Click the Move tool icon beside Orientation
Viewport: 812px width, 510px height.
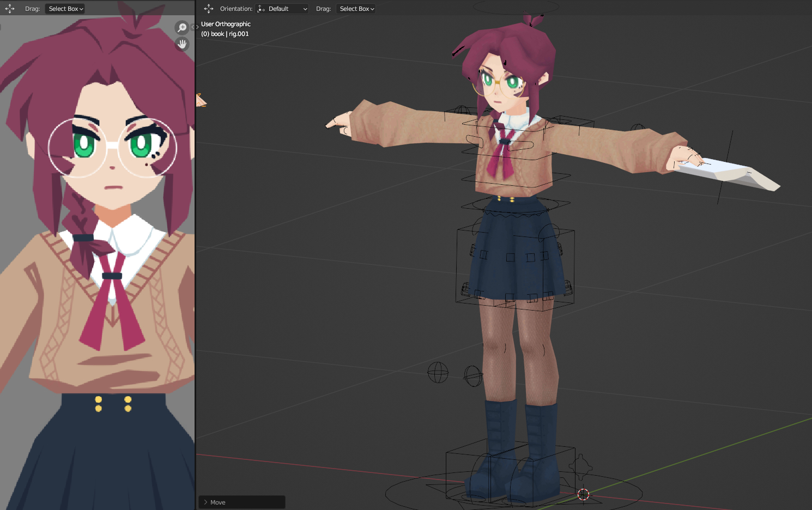coord(209,9)
